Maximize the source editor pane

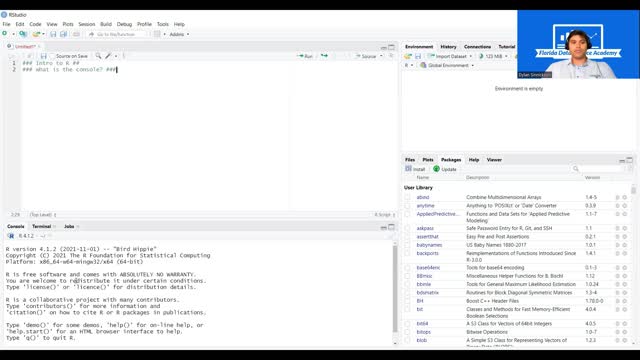coord(391,47)
